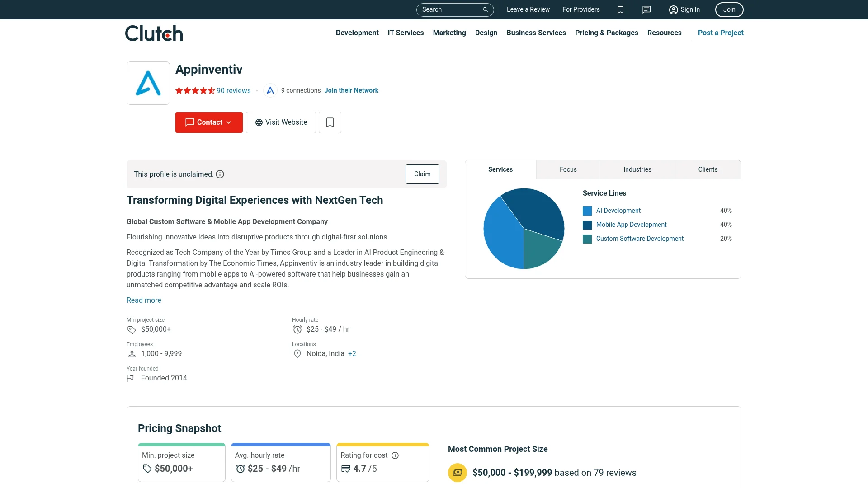Open Design navigation menu
This screenshot has height=488, width=868.
coord(486,33)
